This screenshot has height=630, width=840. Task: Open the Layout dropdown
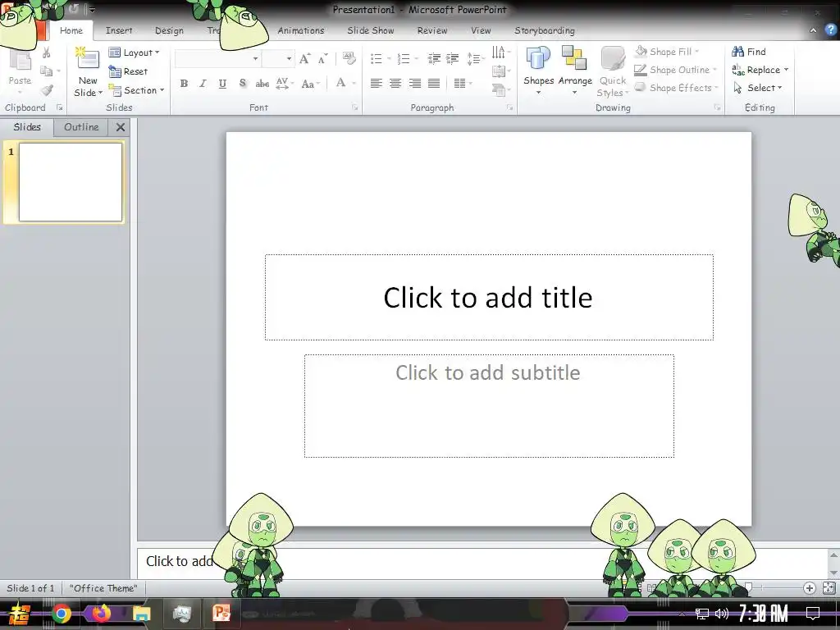(x=134, y=52)
